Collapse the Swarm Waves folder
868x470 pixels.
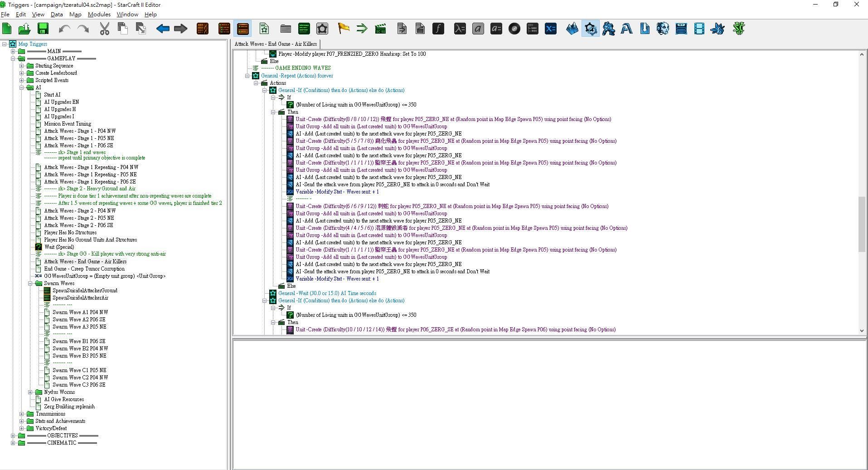[30, 283]
